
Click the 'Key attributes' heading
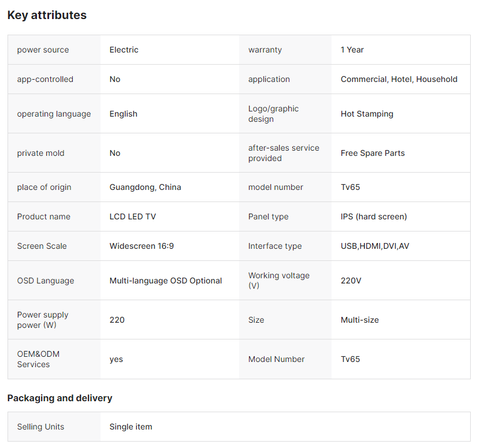[47, 16]
